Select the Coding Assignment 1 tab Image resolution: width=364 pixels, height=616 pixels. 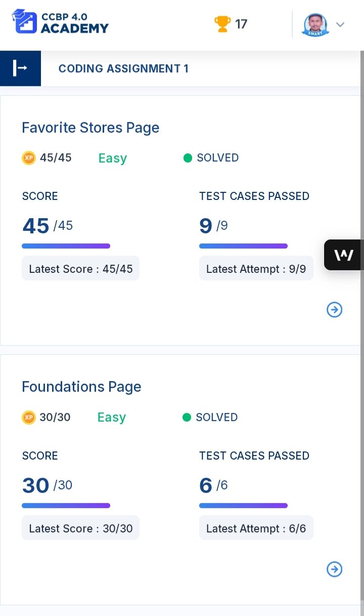(x=123, y=69)
